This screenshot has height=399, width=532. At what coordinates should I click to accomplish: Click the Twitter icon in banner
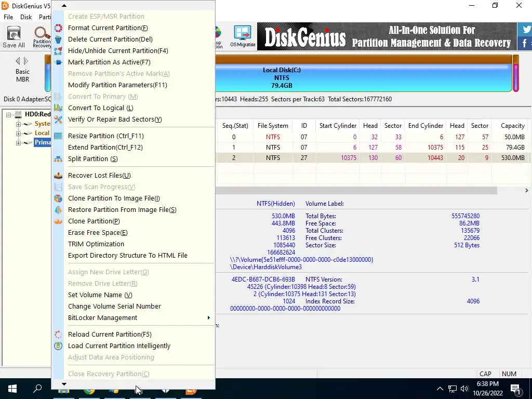point(526,30)
